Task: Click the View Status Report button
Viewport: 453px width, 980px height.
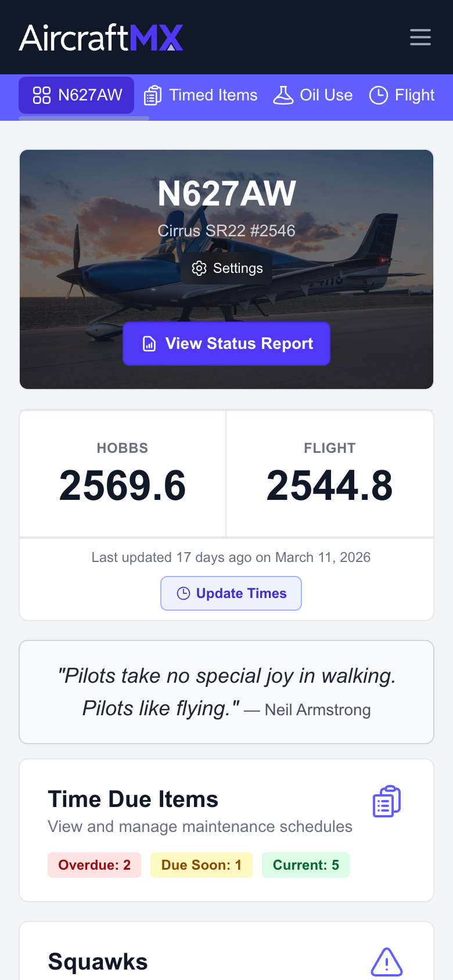Action: click(x=227, y=344)
